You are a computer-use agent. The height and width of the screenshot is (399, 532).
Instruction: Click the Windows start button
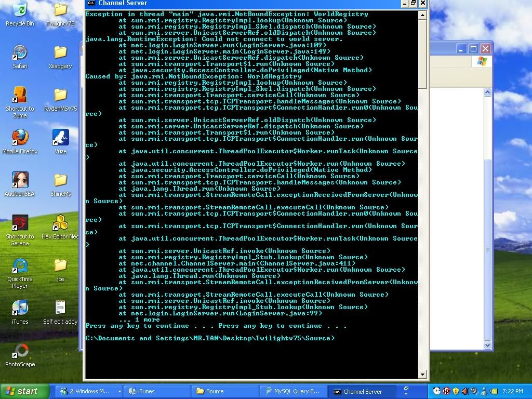click(x=24, y=391)
